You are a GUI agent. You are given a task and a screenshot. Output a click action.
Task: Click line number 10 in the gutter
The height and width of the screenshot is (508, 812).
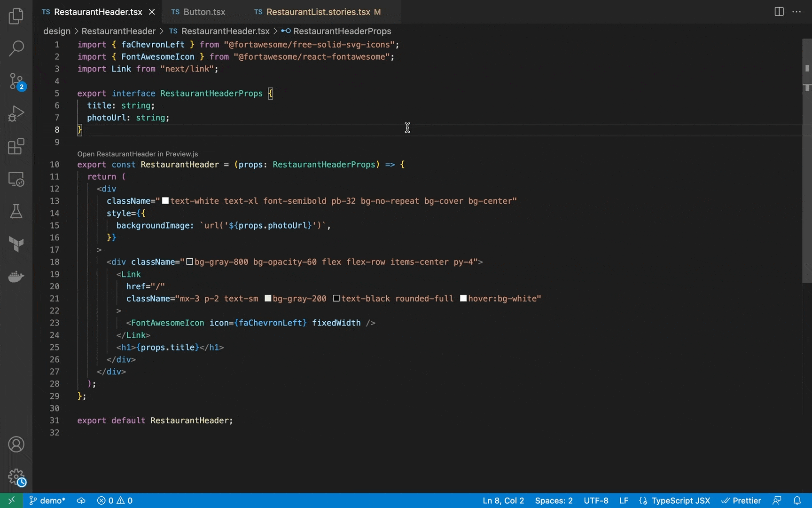55,164
